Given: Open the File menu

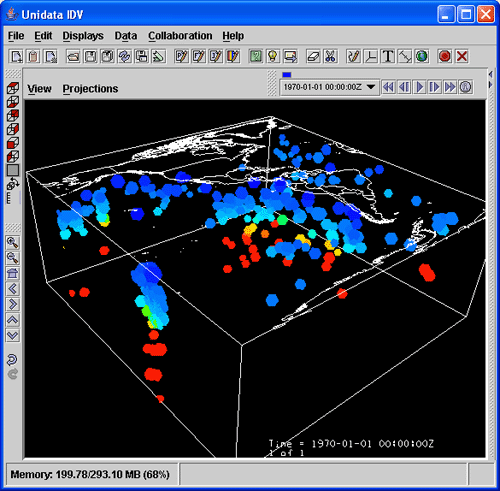Looking at the screenshot, I should 16,36.
